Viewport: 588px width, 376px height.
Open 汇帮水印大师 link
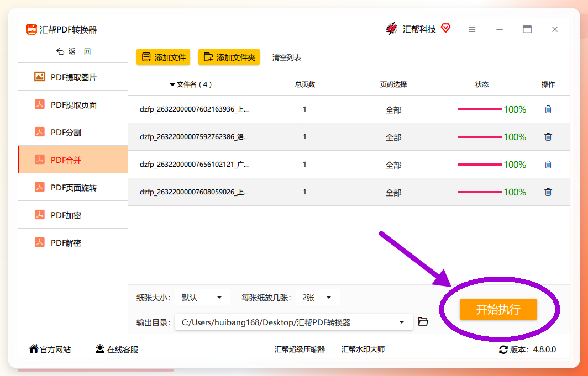363,349
